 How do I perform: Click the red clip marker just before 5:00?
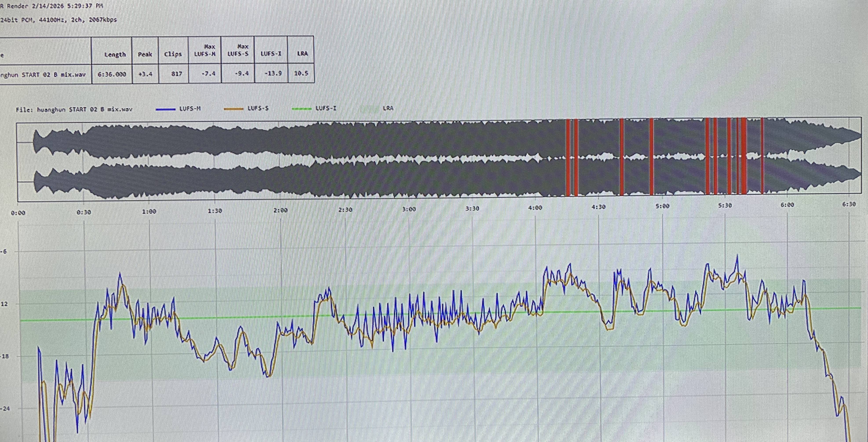click(x=652, y=157)
